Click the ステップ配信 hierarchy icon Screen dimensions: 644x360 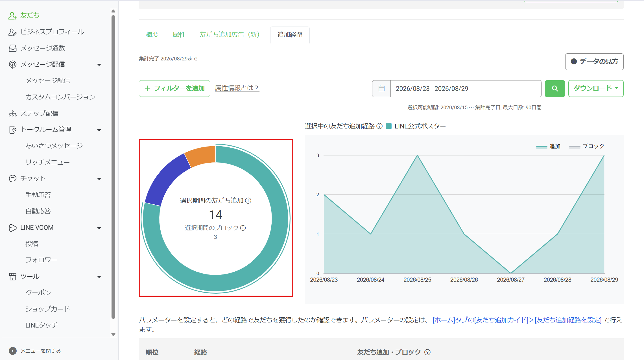(x=12, y=114)
